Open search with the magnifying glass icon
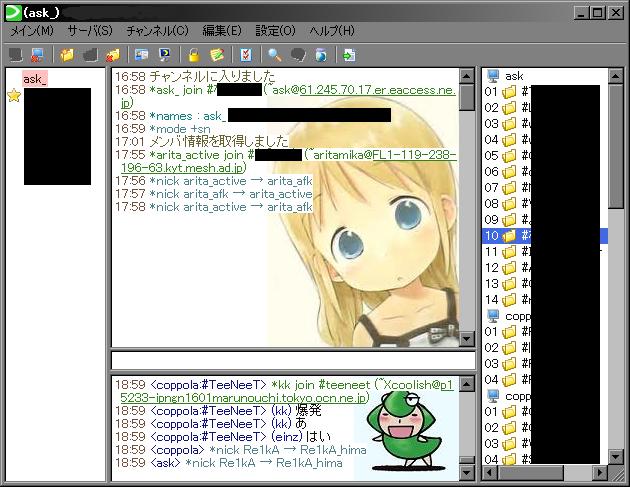This screenshot has height=487, width=630. click(x=275, y=55)
